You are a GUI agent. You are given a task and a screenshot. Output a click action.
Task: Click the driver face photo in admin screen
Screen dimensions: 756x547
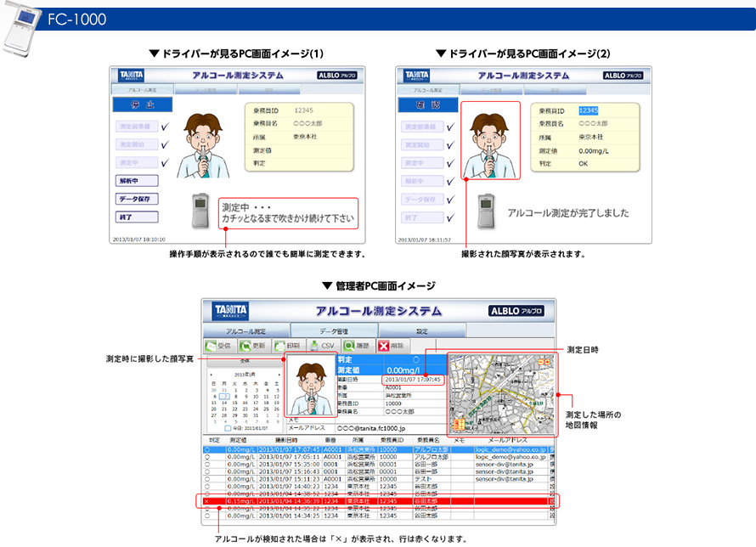coord(311,385)
